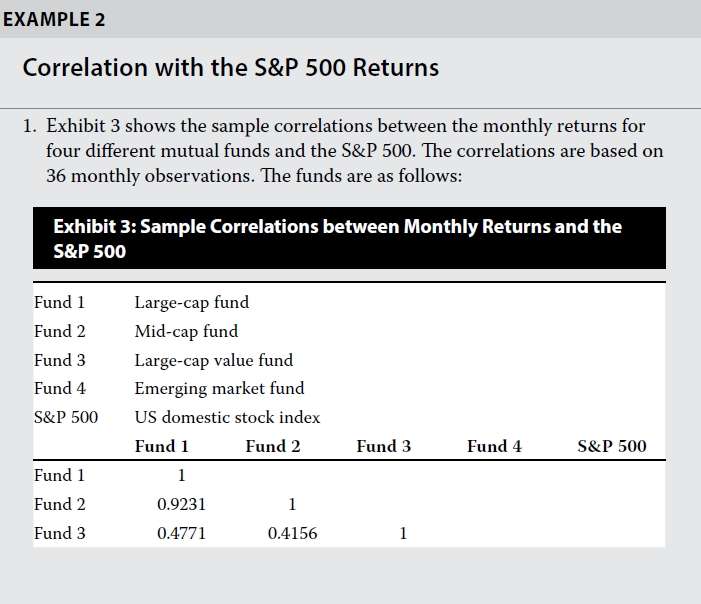
Task: Click the Fund 2 row label in matrix
Action: pyautogui.click(x=59, y=504)
